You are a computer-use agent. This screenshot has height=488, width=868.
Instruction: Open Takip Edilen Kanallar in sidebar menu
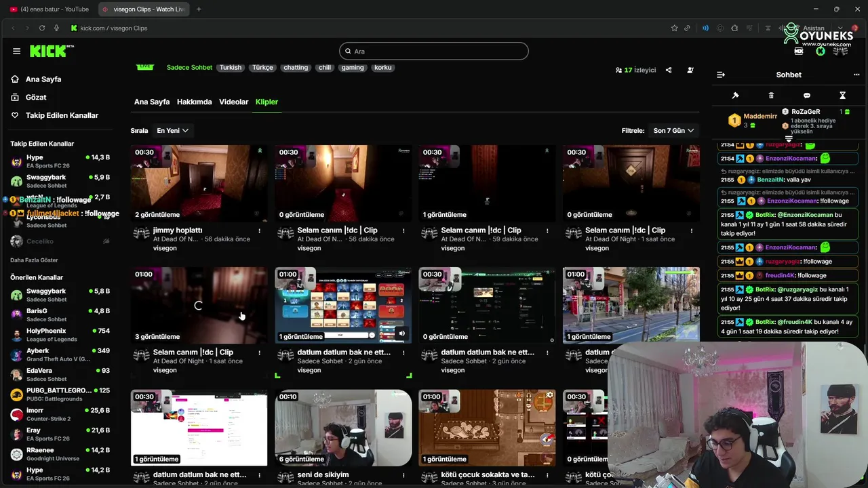[62, 115]
